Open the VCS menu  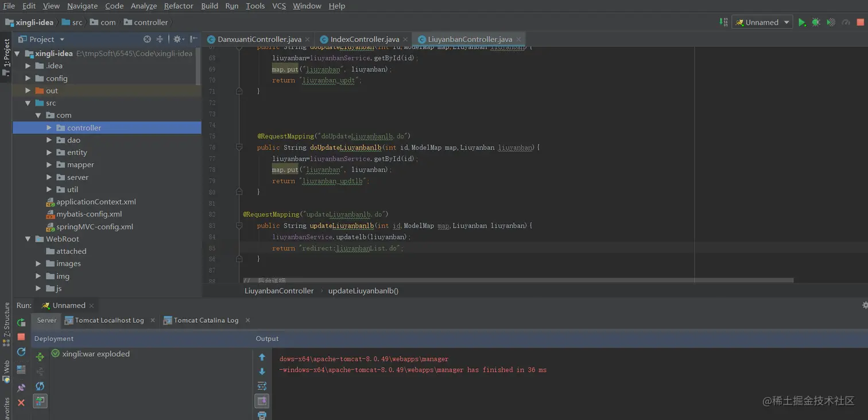(279, 6)
